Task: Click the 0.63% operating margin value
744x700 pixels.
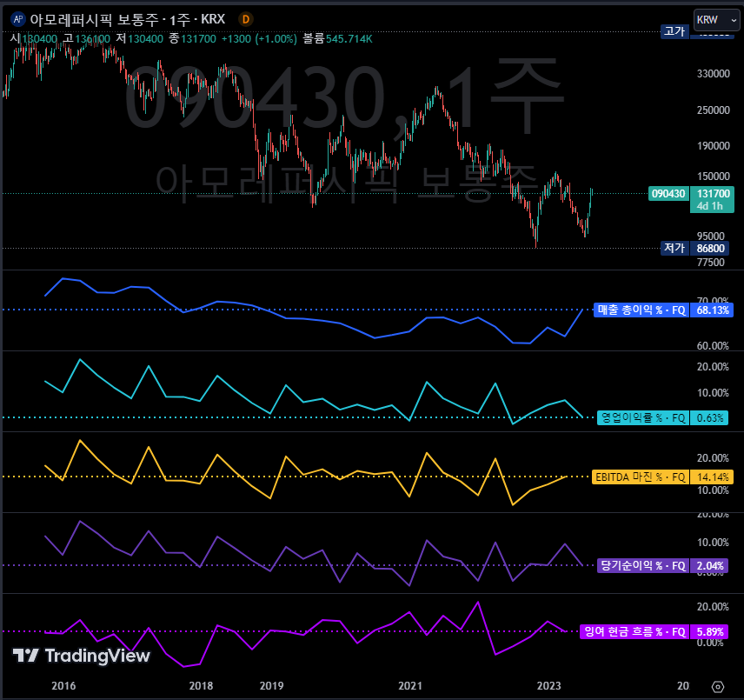Action: click(x=709, y=418)
